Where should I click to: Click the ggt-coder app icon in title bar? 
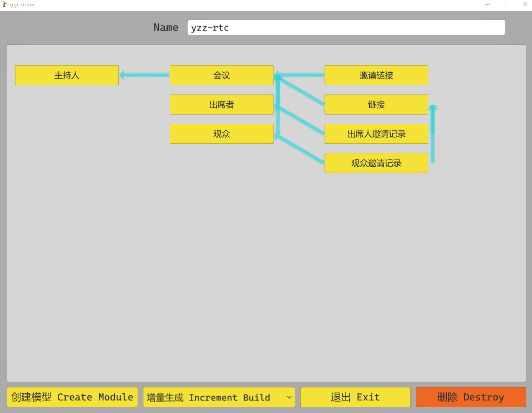5,5
